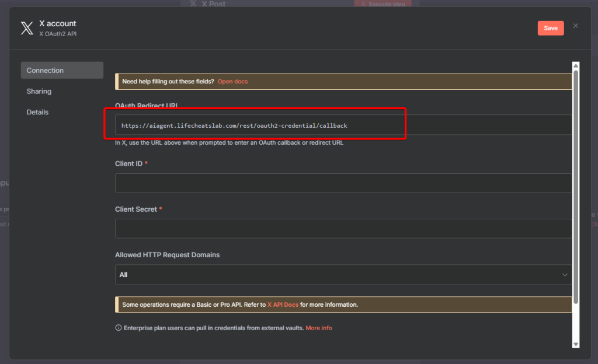Switch to the Sharing tab
The image size is (598, 364).
(x=39, y=92)
